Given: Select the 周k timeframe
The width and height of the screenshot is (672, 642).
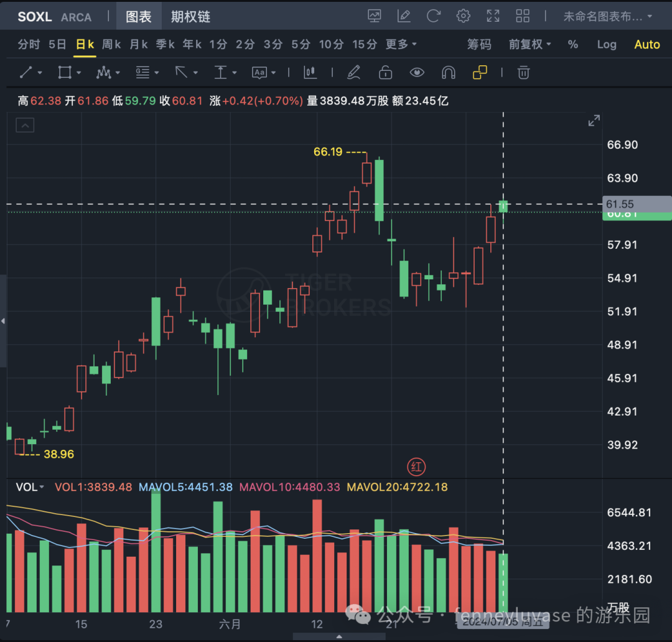Looking at the screenshot, I should point(111,44).
